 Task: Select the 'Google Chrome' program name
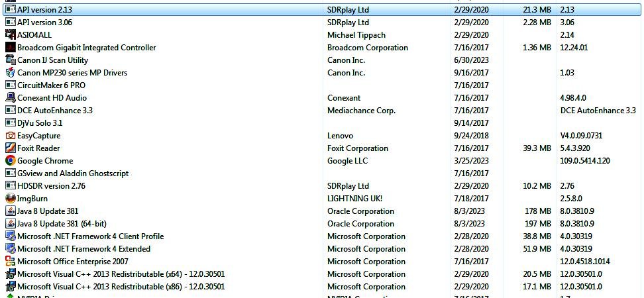[45, 161]
